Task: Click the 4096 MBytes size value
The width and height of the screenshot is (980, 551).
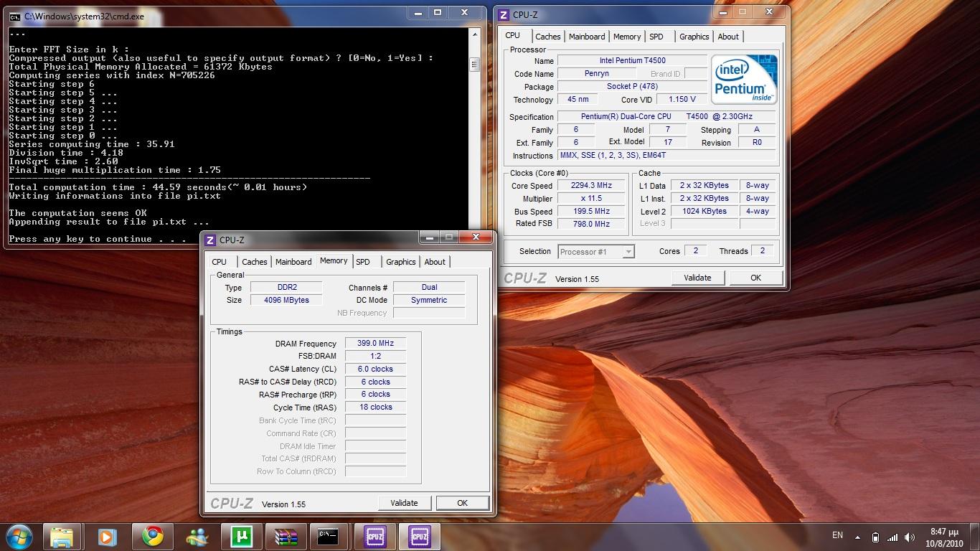Action: tap(287, 300)
